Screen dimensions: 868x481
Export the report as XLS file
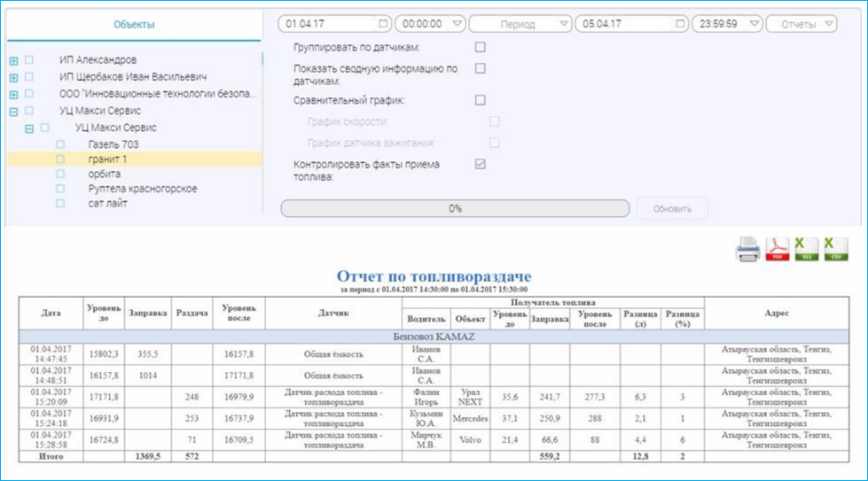(x=806, y=251)
